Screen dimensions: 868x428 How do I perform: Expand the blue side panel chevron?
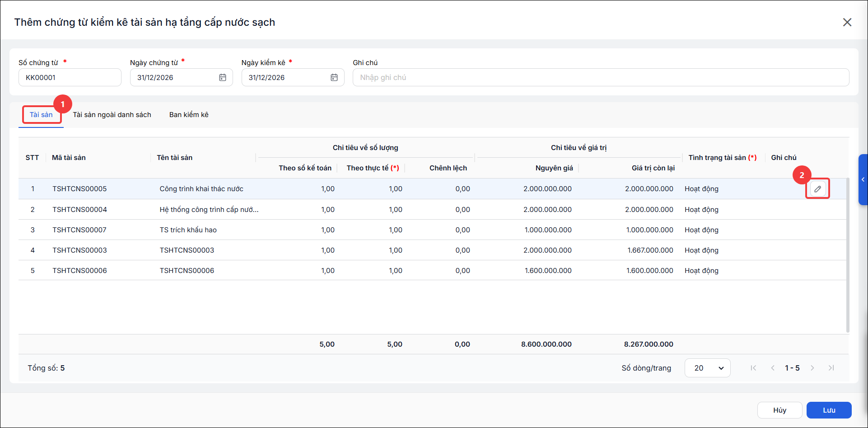863,179
